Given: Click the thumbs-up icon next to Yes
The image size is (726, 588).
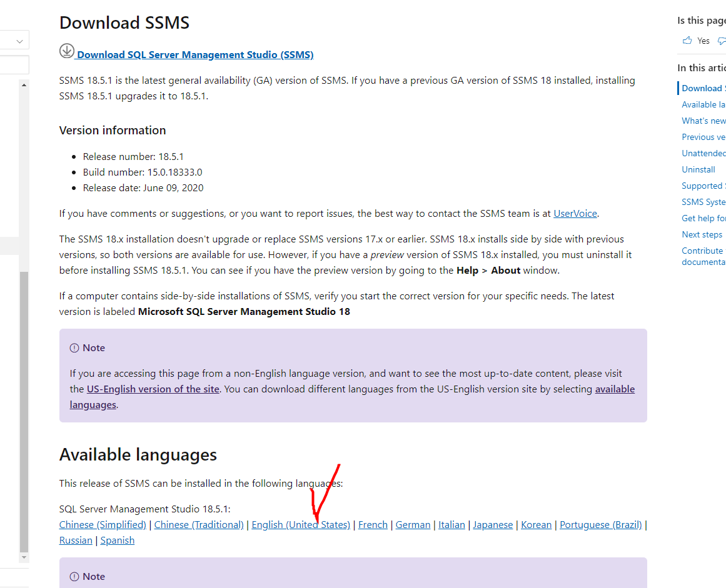Looking at the screenshot, I should (687, 40).
